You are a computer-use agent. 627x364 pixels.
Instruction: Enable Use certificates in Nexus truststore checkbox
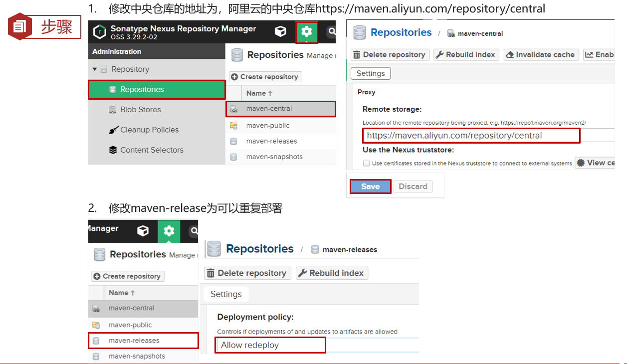367,163
